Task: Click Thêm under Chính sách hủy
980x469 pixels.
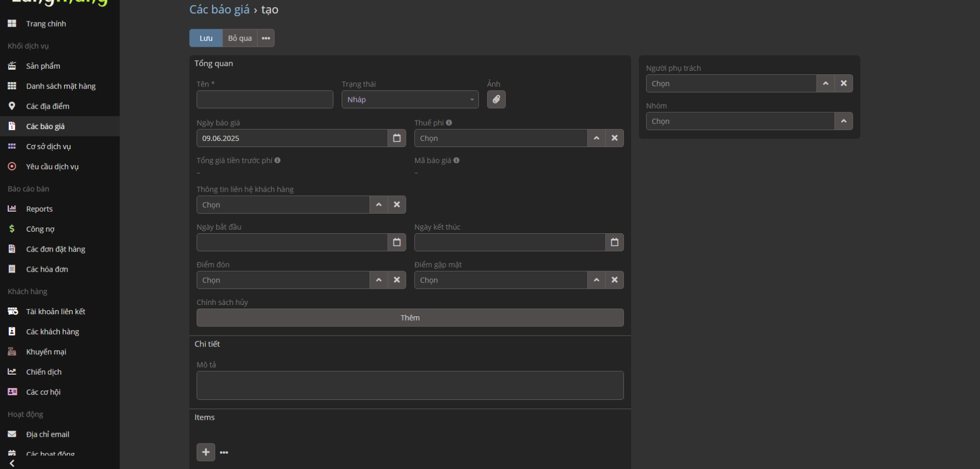Action: [410, 318]
